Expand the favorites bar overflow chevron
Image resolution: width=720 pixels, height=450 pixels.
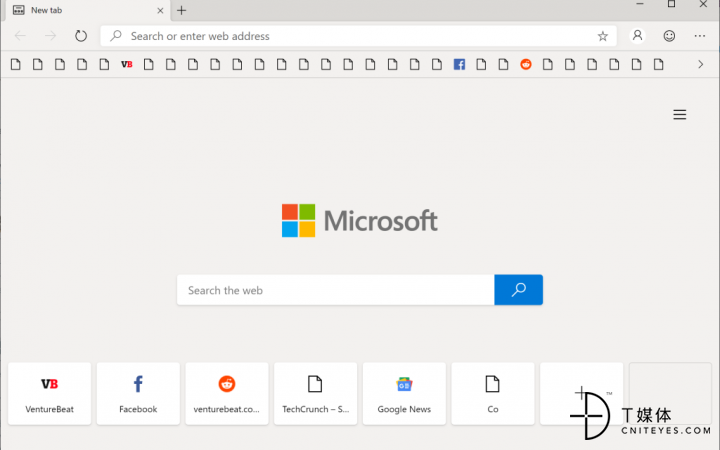coord(700,64)
